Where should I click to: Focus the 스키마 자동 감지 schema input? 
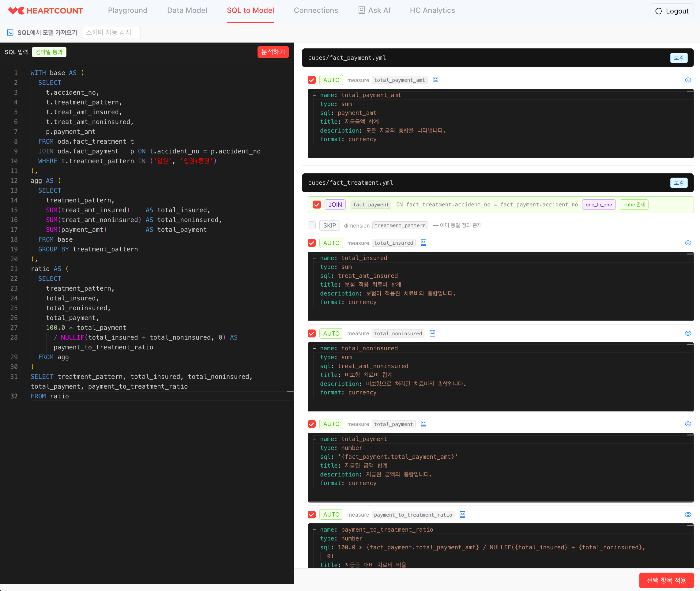coord(111,32)
